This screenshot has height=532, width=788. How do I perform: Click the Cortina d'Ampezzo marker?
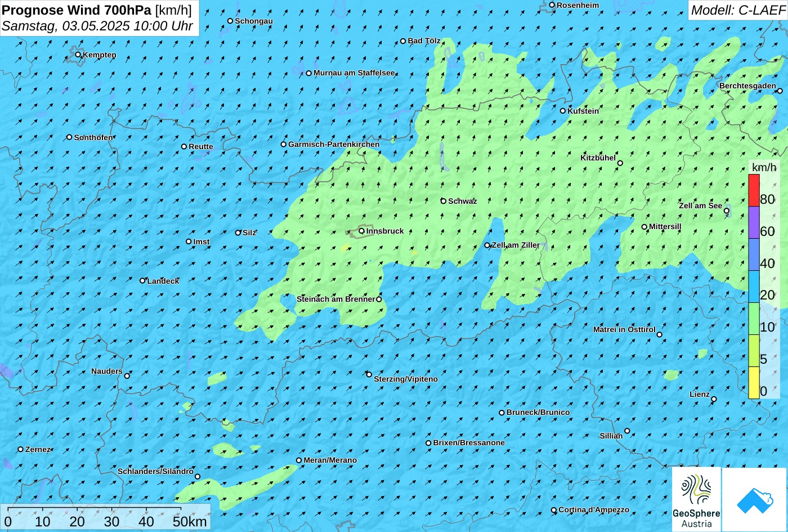554,510
